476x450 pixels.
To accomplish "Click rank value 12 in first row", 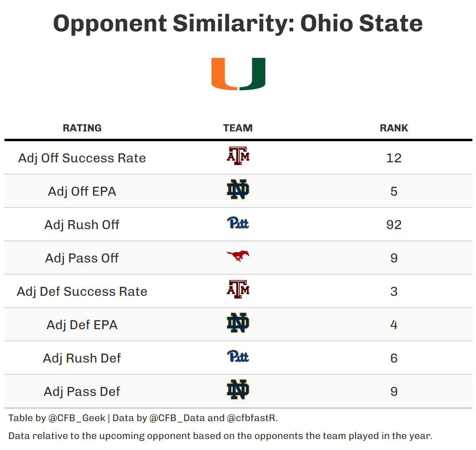I will point(393,158).
